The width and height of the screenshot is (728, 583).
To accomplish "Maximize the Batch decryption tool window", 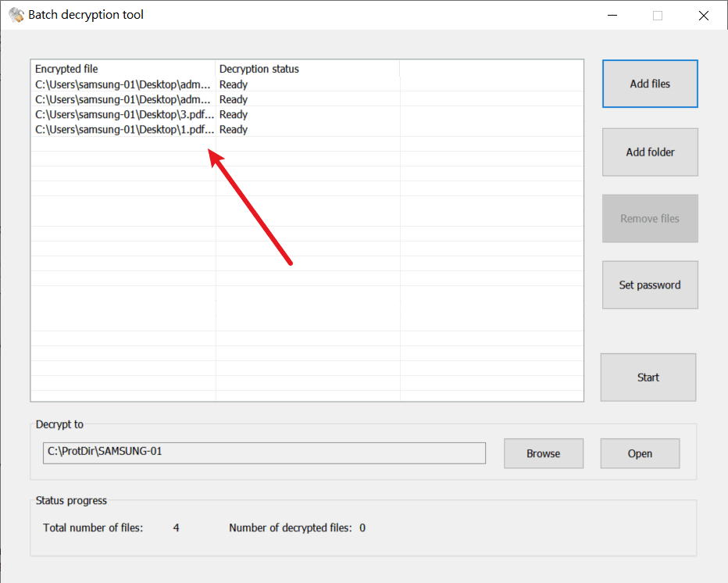I will [658, 15].
